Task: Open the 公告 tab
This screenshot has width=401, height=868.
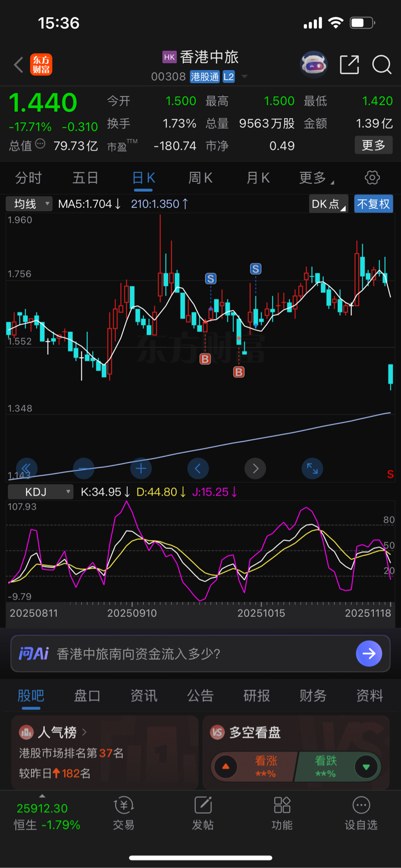Action: tap(200, 696)
